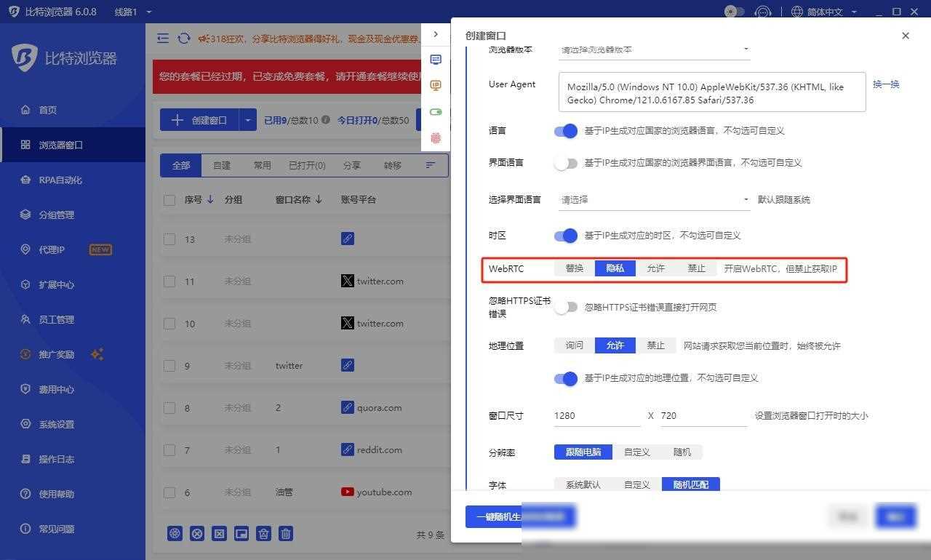Screen dimensions: 931x560
Task: Click the circled X icon in bottom toolbar
Action: (x=197, y=534)
